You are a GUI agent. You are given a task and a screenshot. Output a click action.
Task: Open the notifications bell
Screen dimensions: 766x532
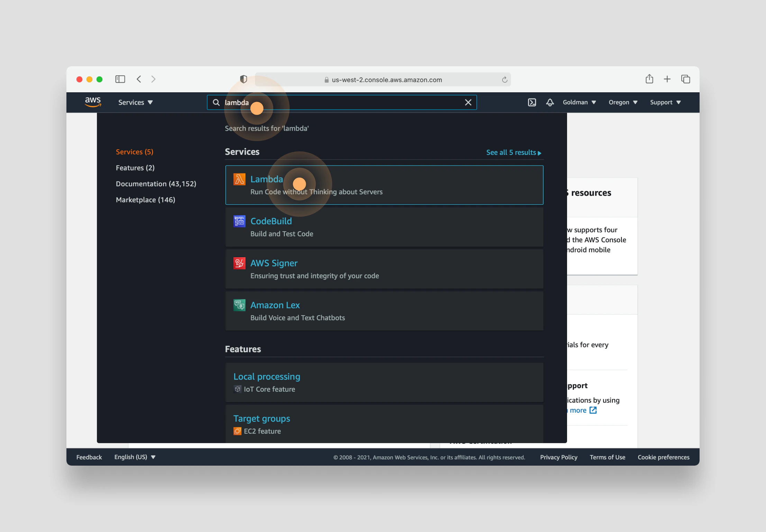(x=550, y=102)
